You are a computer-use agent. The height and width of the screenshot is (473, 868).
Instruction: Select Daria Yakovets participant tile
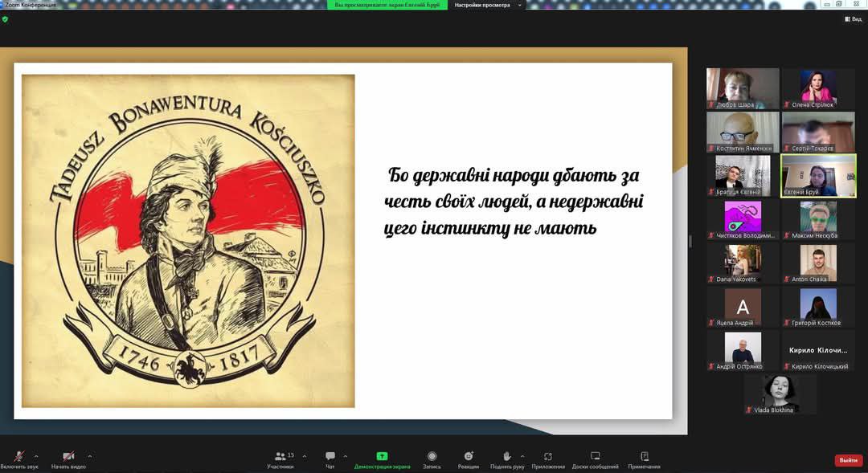point(743,263)
